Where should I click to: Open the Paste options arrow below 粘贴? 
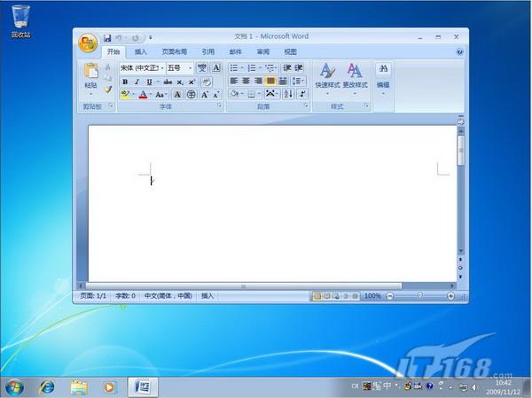click(x=91, y=94)
